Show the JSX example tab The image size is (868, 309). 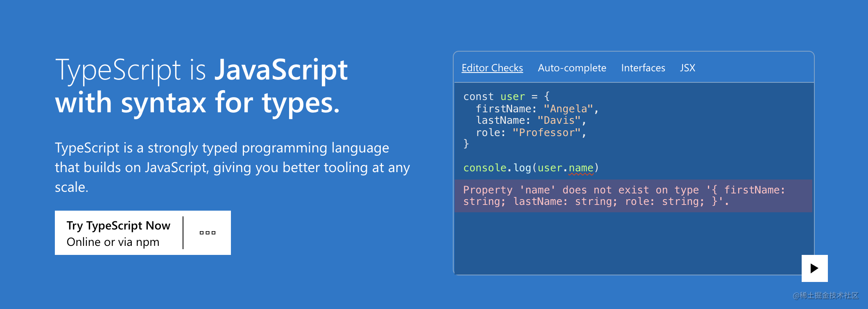687,68
